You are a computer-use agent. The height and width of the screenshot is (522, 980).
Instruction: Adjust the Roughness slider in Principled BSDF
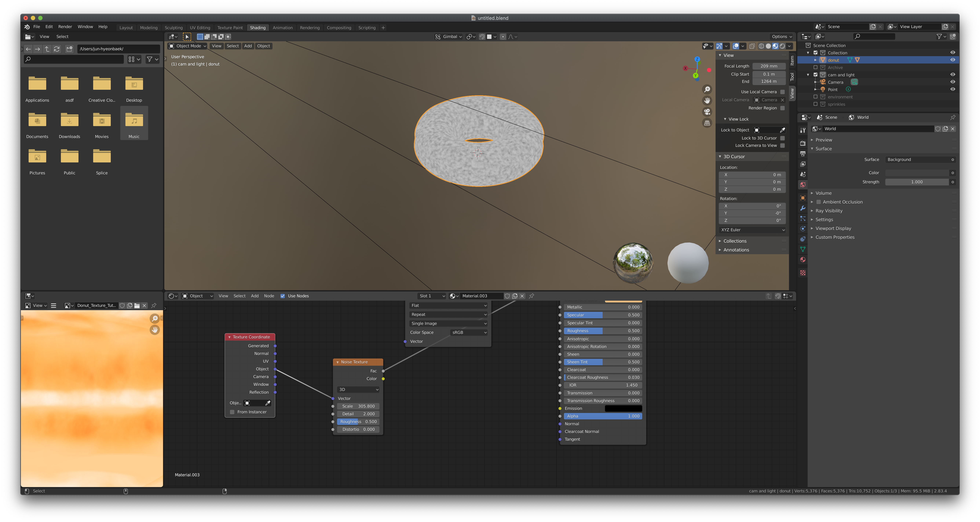(x=603, y=331)
